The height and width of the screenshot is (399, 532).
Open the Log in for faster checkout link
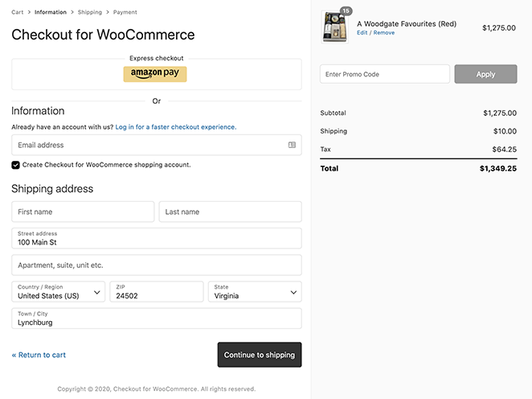(176, 127)
